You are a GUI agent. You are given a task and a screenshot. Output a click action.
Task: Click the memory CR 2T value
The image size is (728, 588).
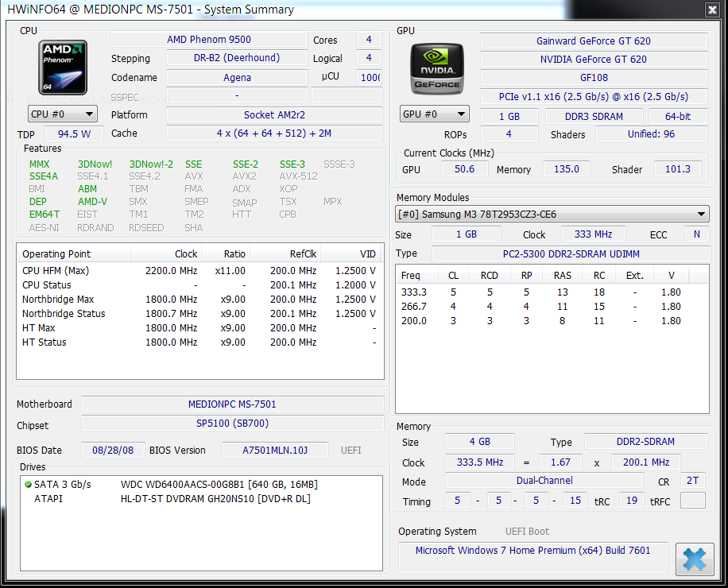693,481
